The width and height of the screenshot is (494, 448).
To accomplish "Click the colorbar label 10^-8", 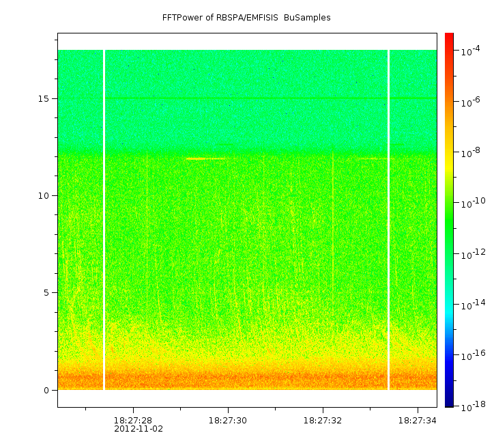I will click(x=470, y=152).
